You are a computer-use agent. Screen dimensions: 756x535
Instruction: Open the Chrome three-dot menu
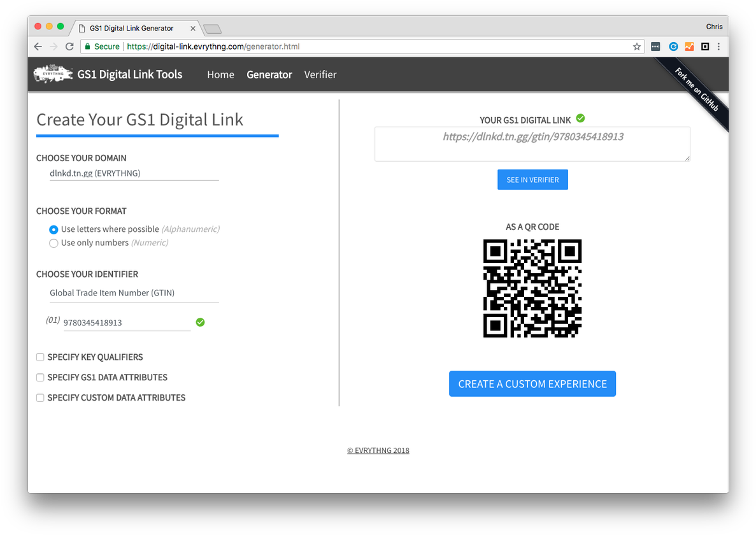tap(719, 46)
